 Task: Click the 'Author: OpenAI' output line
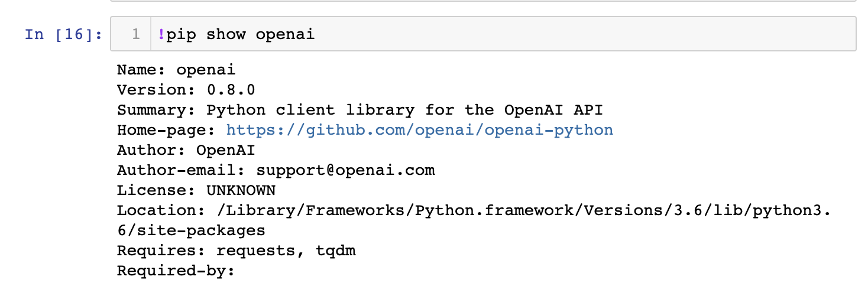pyautogui.click(x=186, y=150)
